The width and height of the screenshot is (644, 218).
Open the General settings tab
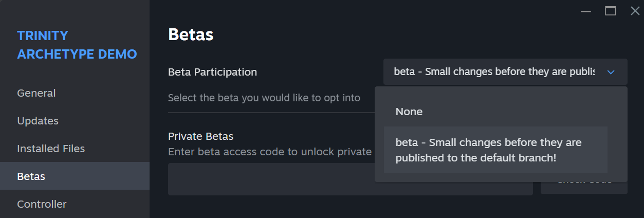(x=36, y=93)
